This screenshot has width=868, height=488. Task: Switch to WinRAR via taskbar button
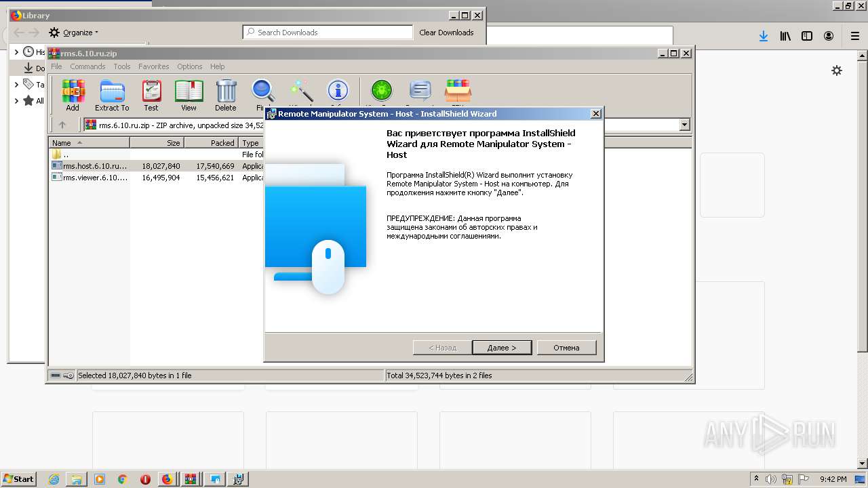191,479
